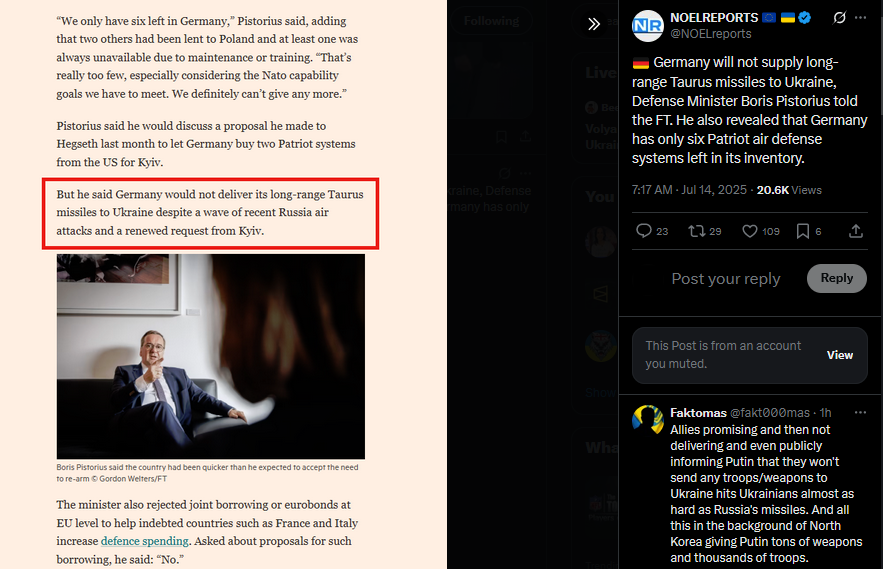Click the gray Reply button
Screen dimensions: 883x569
[x=836, y=278]
